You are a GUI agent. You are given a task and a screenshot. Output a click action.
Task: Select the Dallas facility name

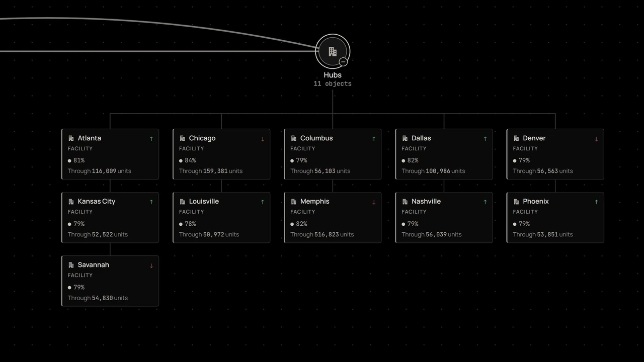(421, 138)
